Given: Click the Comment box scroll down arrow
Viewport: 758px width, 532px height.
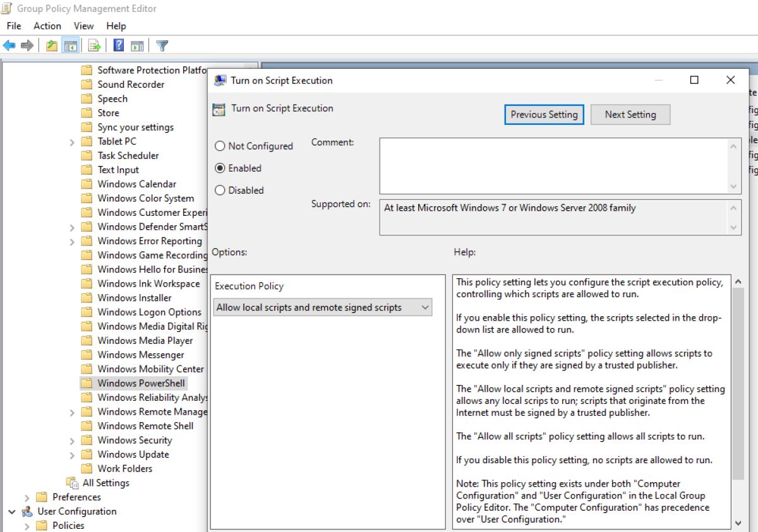Looking at the screenshot, I should click(x=734, y=187).
